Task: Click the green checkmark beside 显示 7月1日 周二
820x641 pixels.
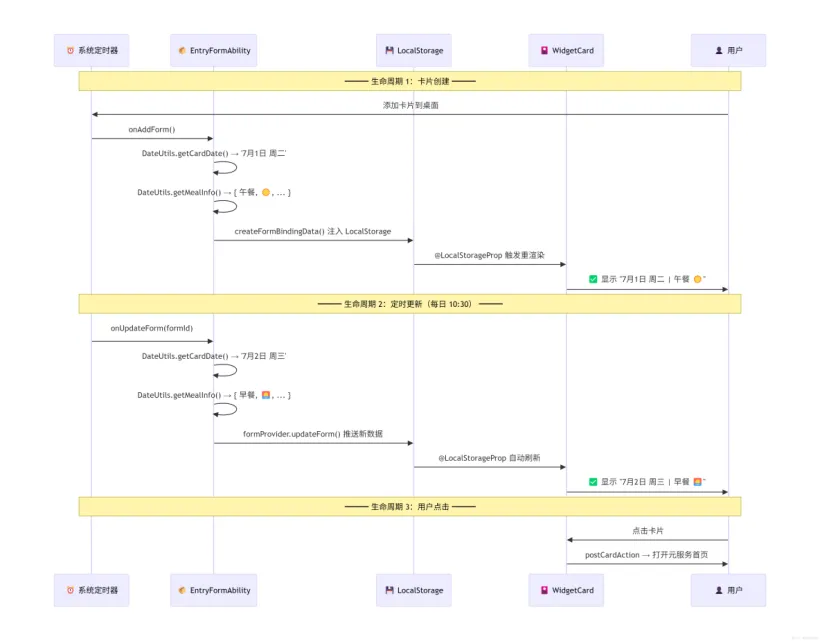Action: (593, 279)
